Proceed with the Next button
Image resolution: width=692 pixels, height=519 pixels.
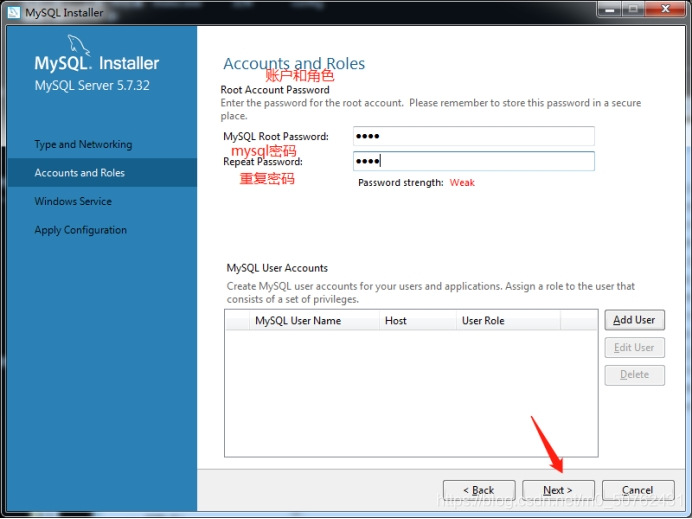click(558, 490)
